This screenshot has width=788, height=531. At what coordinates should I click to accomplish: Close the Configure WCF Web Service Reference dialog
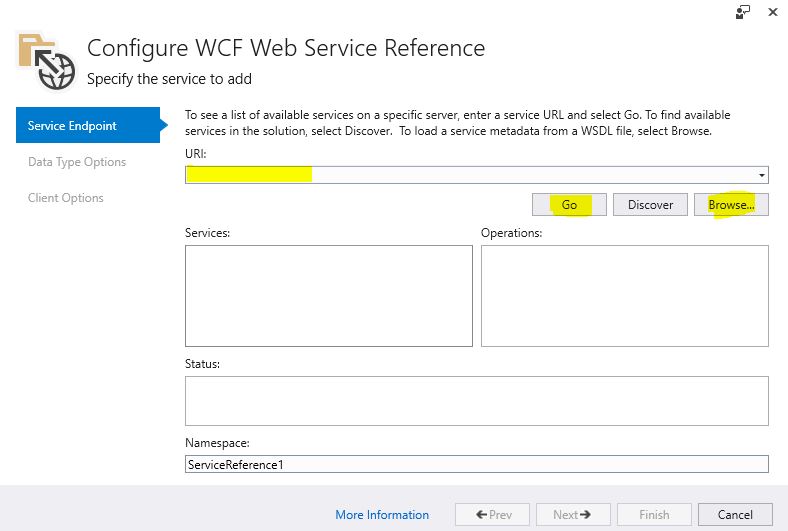click(773, 12)
